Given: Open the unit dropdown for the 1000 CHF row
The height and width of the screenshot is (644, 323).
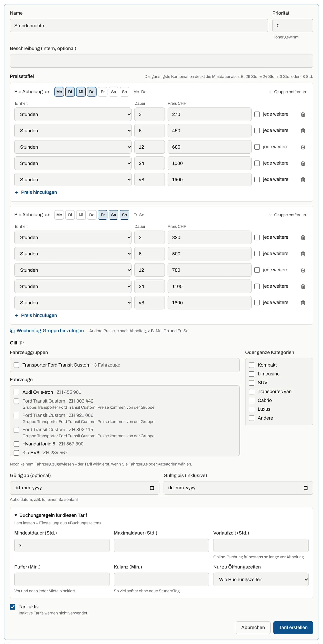Looking at the screenshot, I should tap(73, 163).
